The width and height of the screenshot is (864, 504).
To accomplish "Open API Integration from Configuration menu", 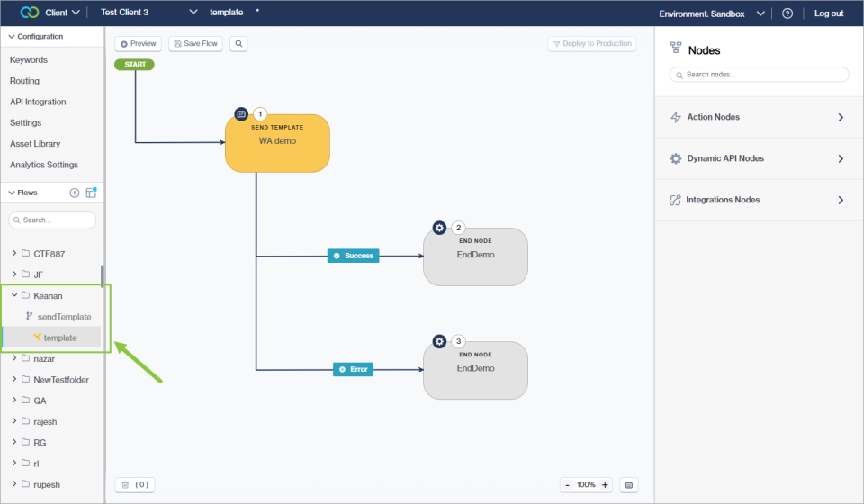I will coord(38,102).
